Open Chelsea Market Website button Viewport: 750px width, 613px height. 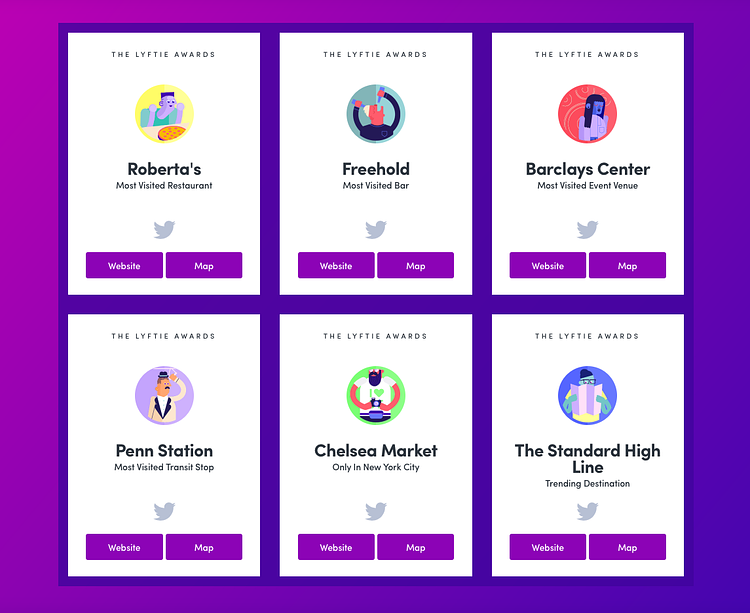point(336,547)
